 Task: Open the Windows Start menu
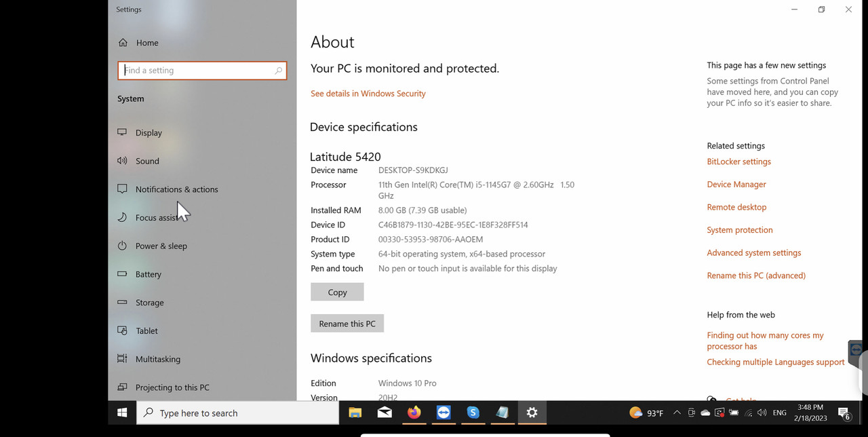pos(123,413)
